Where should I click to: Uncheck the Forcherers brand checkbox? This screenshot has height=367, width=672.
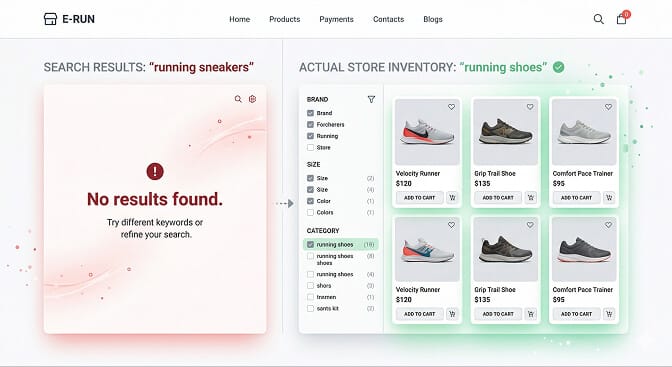point(310,124)
